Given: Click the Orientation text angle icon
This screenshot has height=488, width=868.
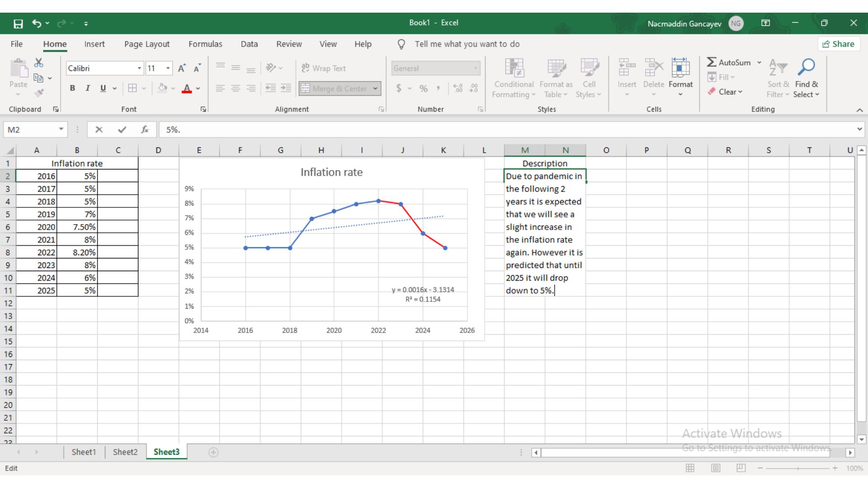Looking at the screenshot, I should click(271, 68).
